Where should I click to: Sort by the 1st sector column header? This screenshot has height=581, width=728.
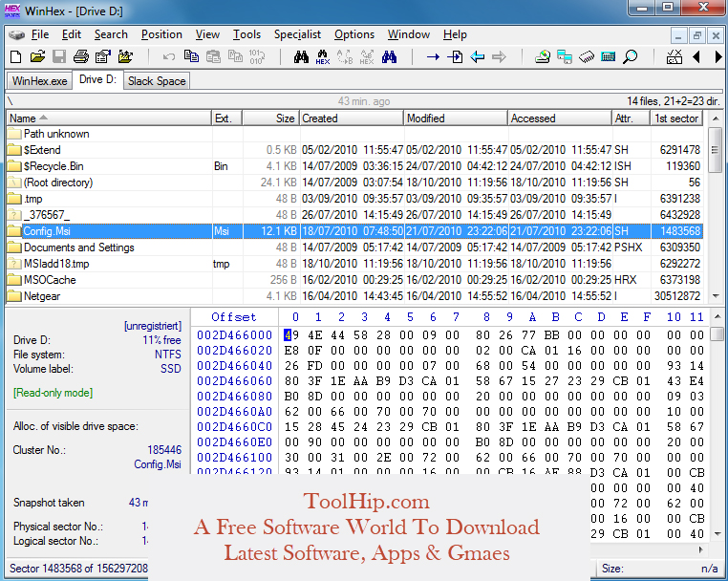pos(676,118)
